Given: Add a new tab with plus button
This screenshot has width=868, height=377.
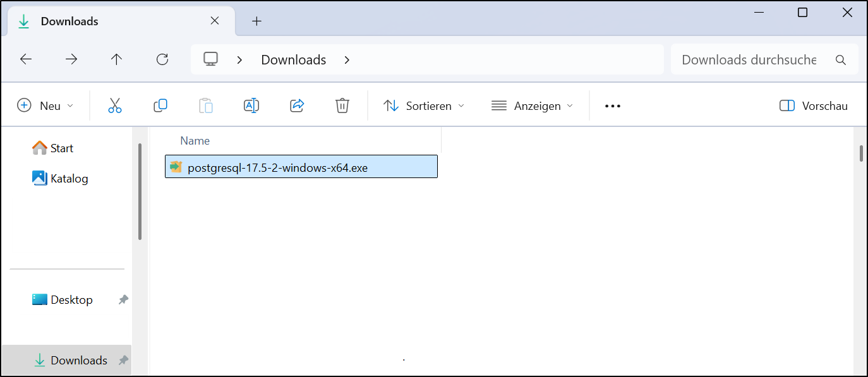Looking at the screenshot, I should point(256,21).
